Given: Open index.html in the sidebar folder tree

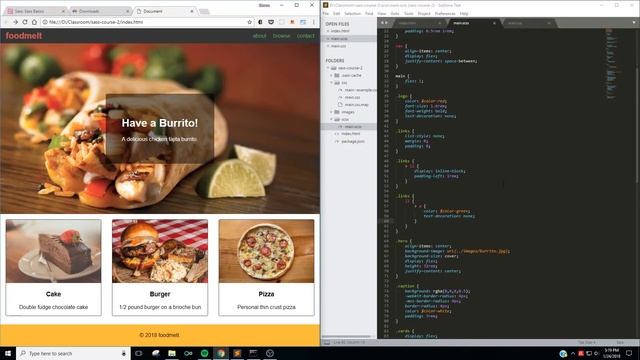Looking at the screenshot, I should [x=351, y=134].
